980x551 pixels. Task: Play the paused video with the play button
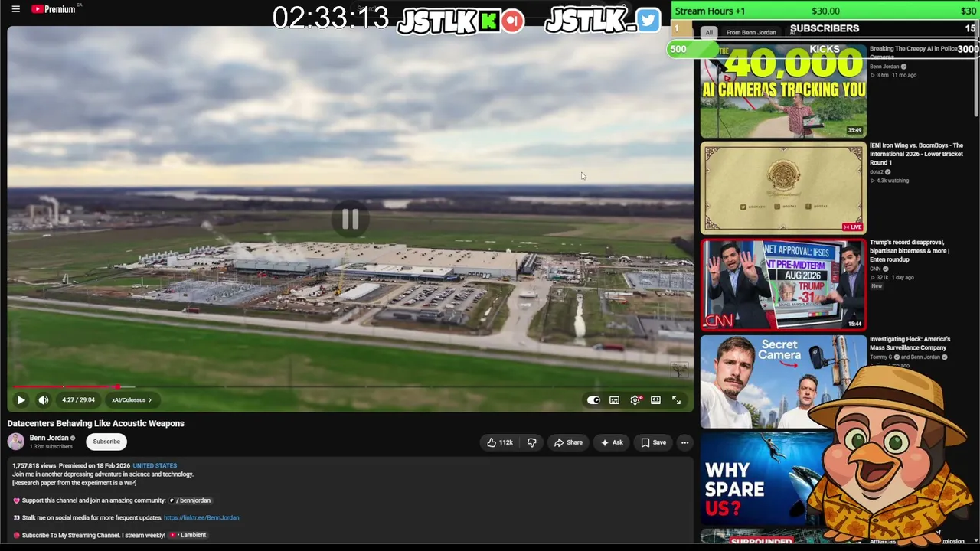21,399
